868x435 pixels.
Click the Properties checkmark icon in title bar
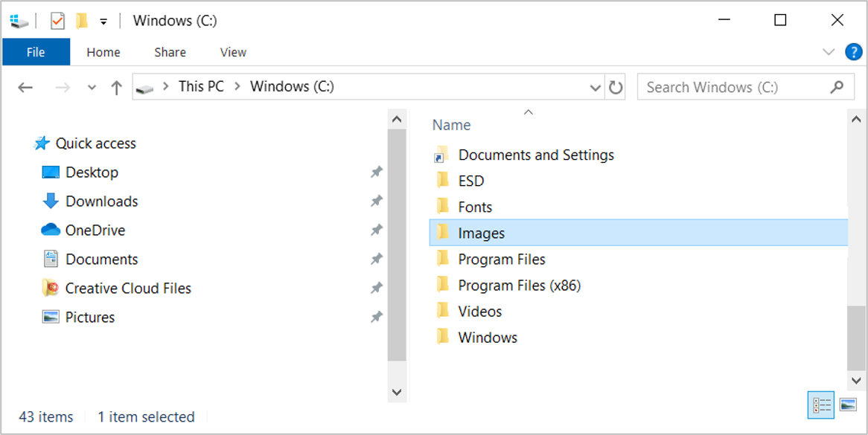coord(57,21)
